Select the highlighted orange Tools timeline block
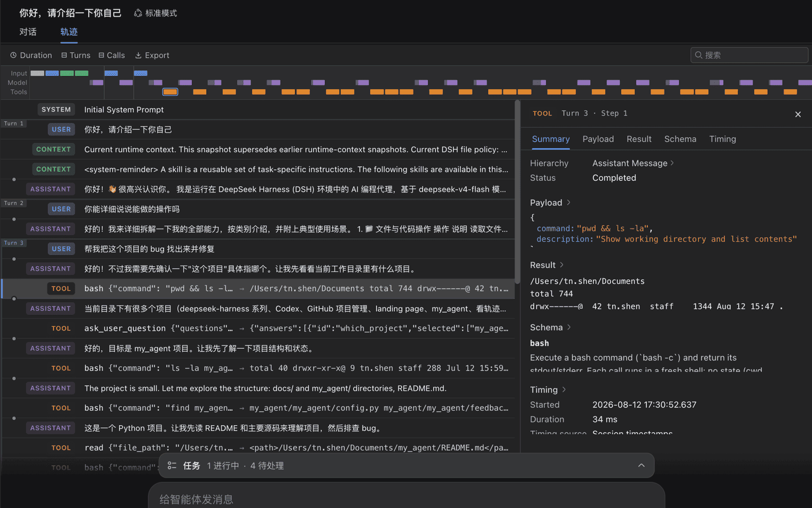 [170, 92]
